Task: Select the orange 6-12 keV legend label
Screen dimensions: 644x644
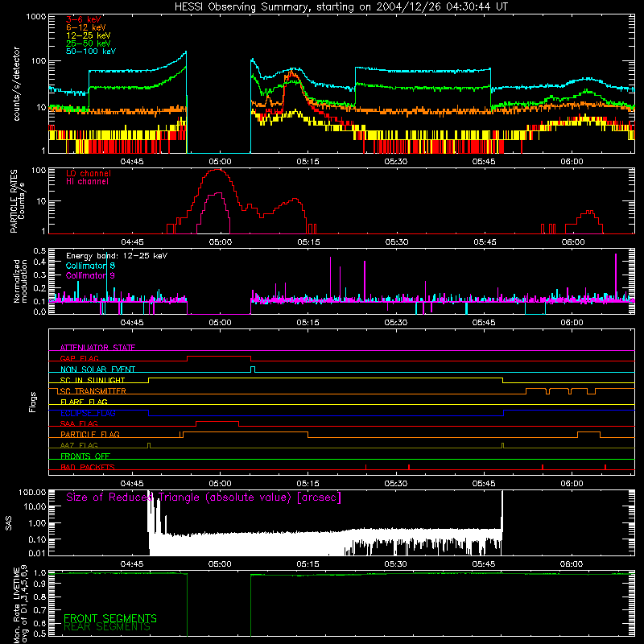Action: coord(86,27)
